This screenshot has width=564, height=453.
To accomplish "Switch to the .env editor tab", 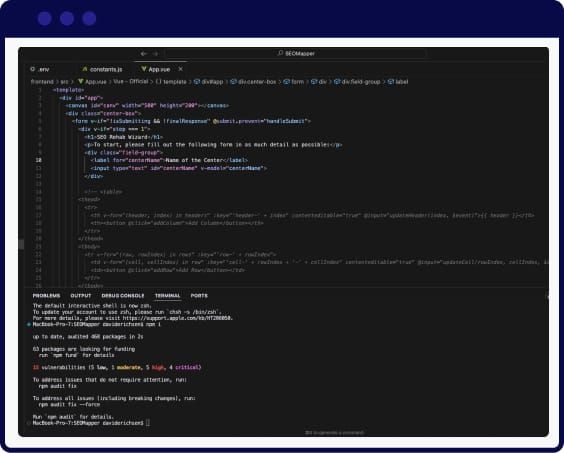I will [x=40, y=69].
